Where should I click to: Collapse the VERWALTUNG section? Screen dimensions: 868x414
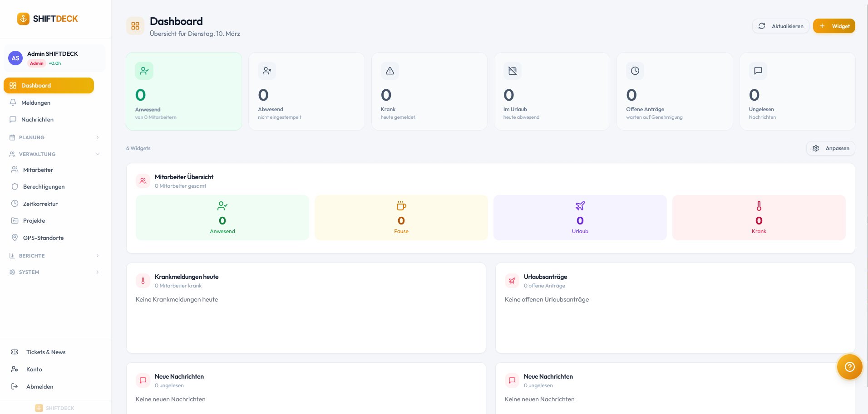coord(54,154)
